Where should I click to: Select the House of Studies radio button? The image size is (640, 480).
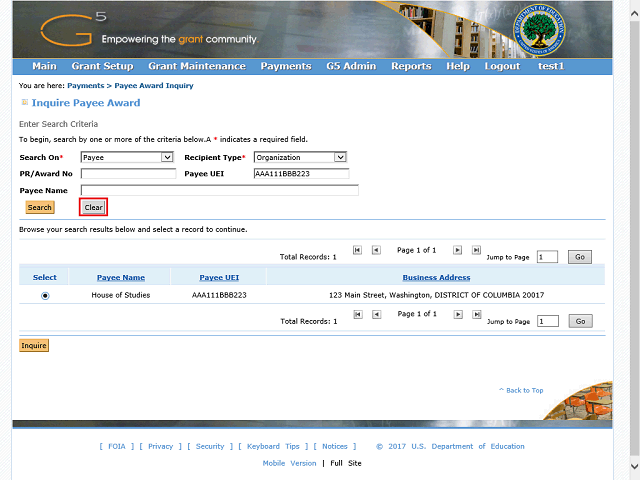pyautogui.click(x=45, y=296)
